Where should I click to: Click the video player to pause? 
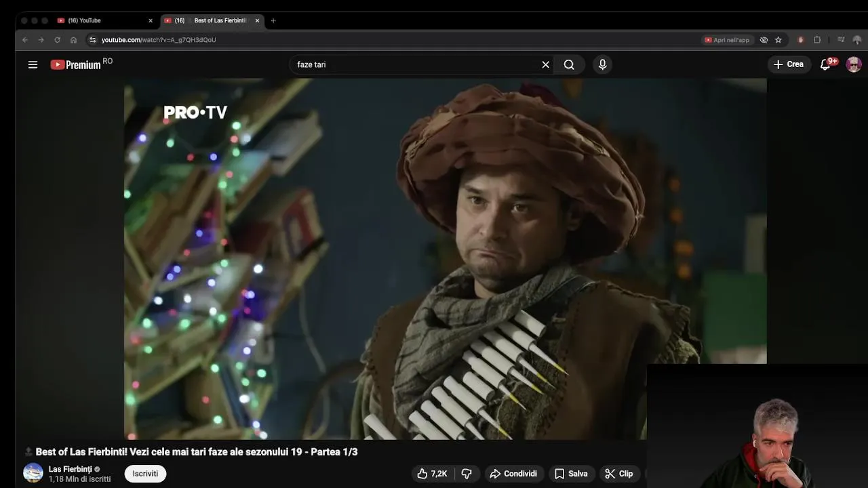click(445, 258)
